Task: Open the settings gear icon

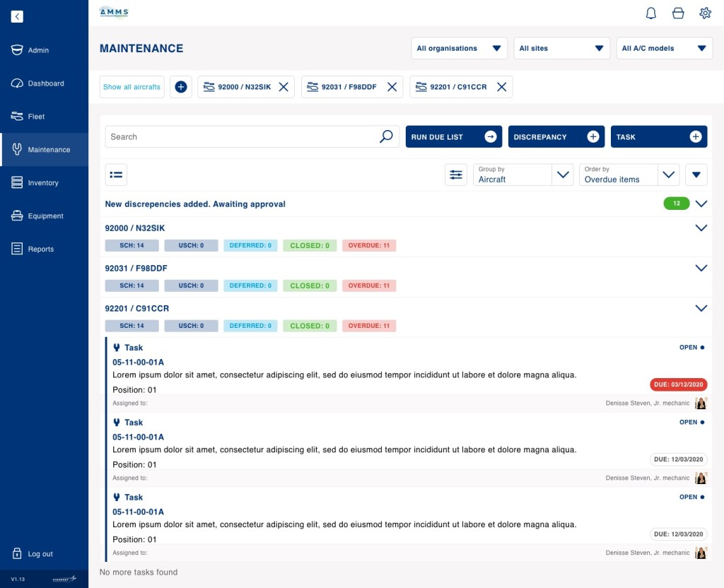Action: [x=705, y=13]
